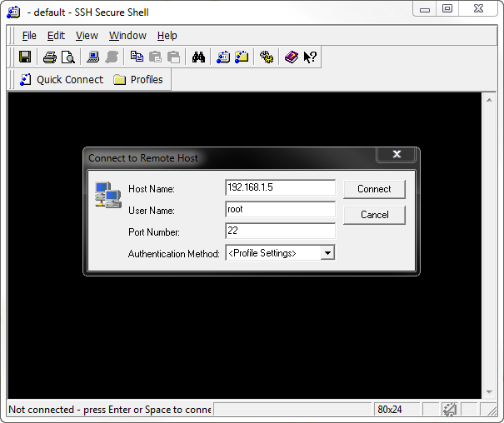Open the File menu
This screenshot has height=423, width=504.
click(29, 36)
